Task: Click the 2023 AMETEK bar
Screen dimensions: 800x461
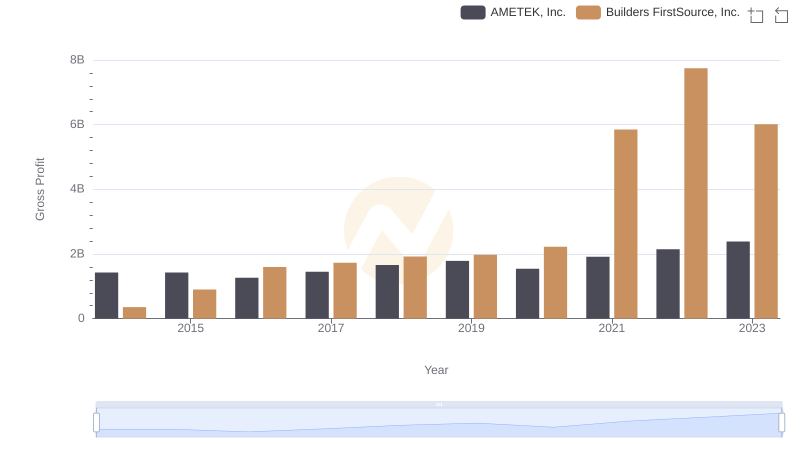Action: (x=738, y=280)
